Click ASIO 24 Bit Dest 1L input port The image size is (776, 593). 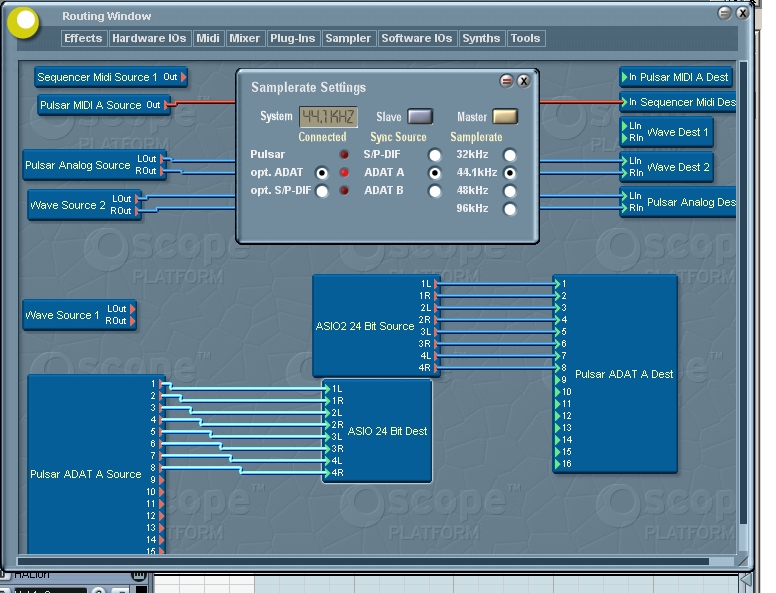(327, 389)
